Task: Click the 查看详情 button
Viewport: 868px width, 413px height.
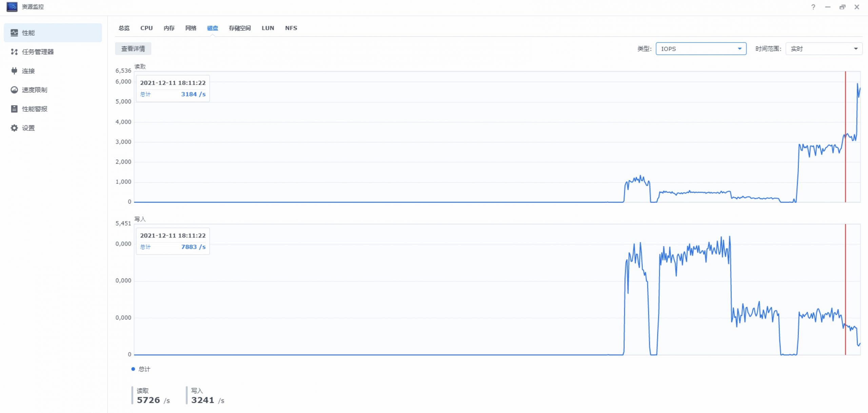Action: click(x=133, y=49)
